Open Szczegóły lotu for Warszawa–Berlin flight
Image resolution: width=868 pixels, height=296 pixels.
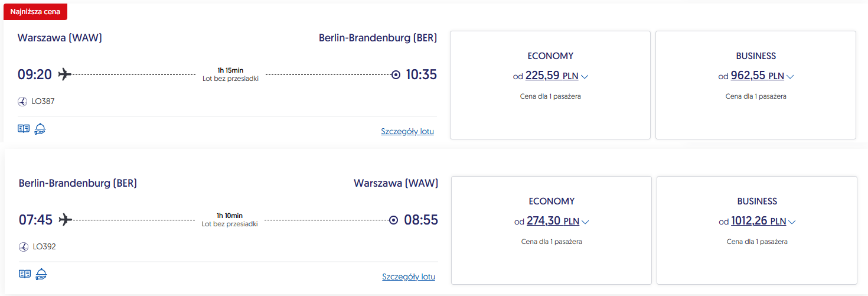[x=407, y=132]
